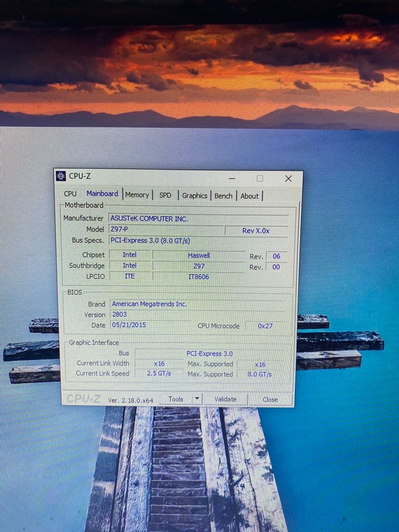Click the Southbridge model Z97
The width and height of the screenshot is (399, 532).
(199, 266)
